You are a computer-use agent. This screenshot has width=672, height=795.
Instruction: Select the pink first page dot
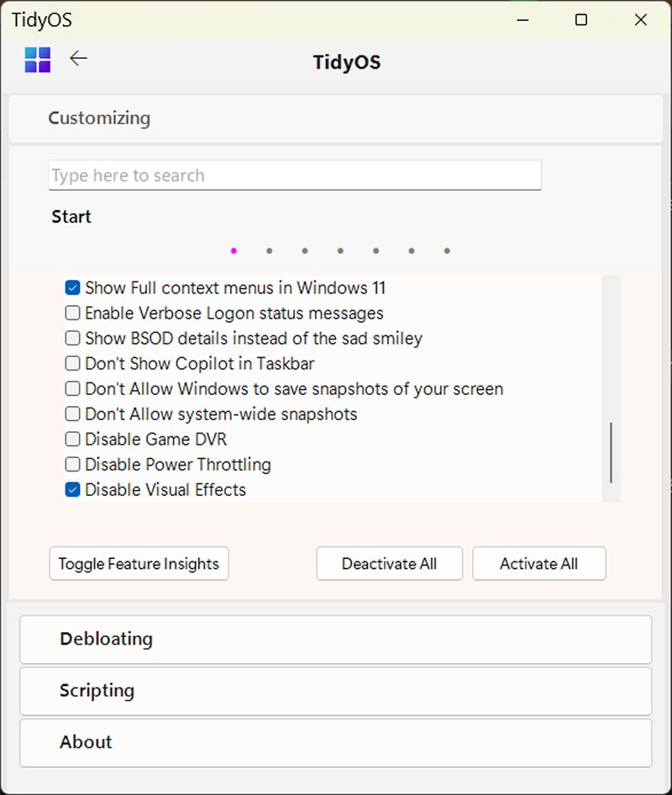click(x=234, y=250)
